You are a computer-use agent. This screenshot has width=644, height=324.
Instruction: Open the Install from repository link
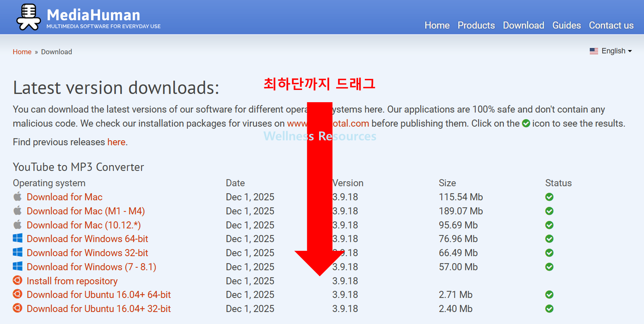72,281
